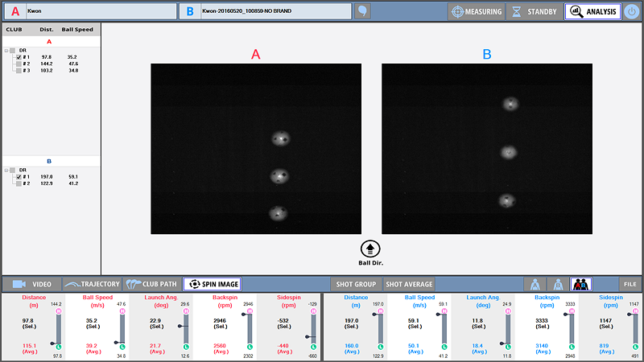
Task: Open the TRAJECTORY tab
Action: coord(92,284)
